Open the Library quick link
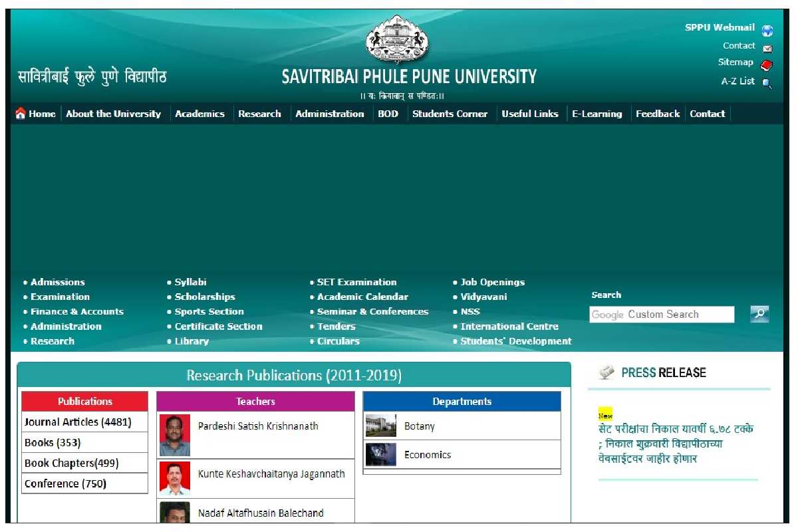Screen dimensions: 798x532 coord(192,341)
